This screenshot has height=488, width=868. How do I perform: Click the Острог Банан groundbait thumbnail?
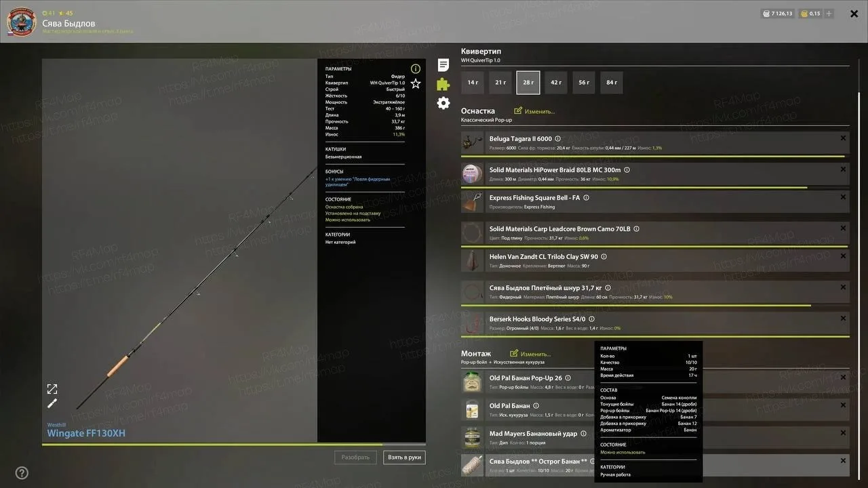coord(472,466)
